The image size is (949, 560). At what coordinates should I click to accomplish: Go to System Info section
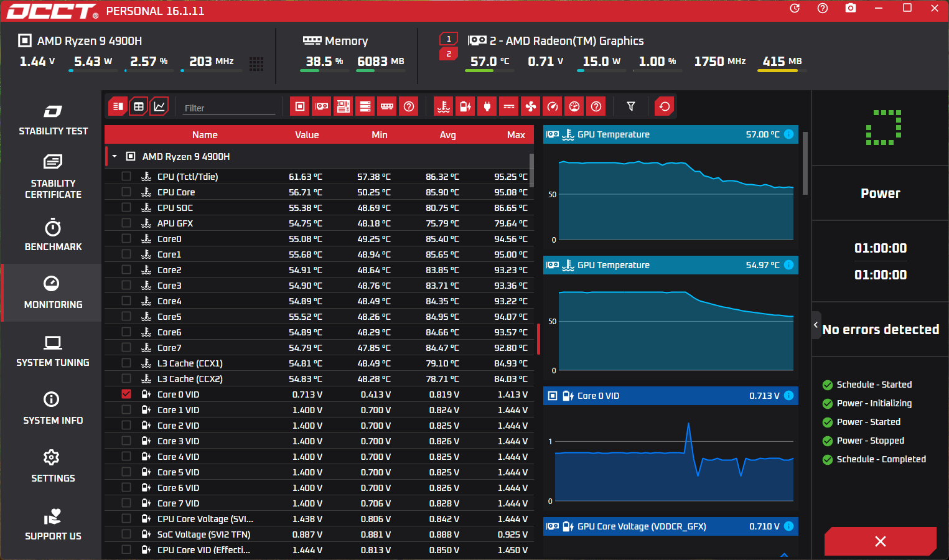[x=52, y=408]
